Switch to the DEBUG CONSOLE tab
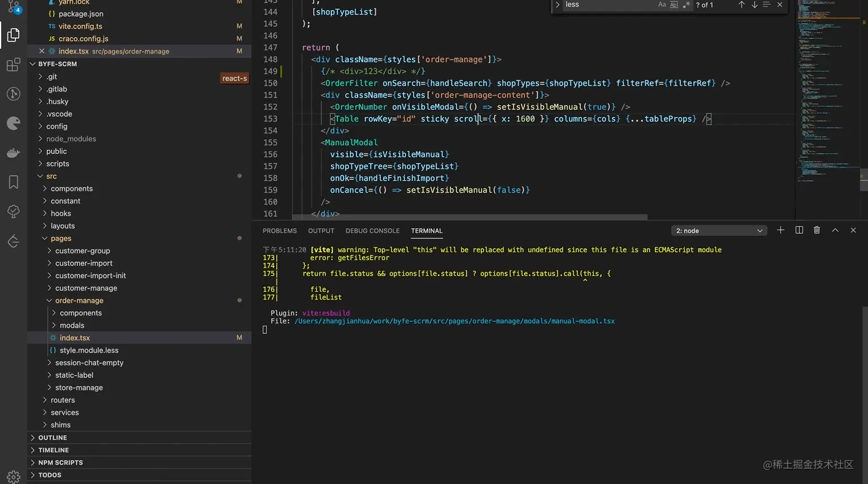This screenshot has height=484, width=868. coord(372,231)
